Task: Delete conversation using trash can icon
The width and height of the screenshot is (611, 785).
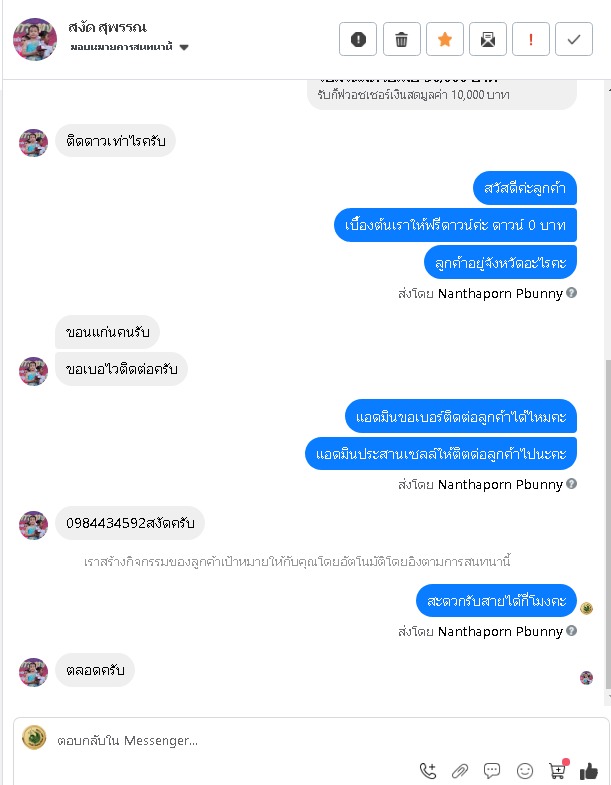Action: [401, 39]
